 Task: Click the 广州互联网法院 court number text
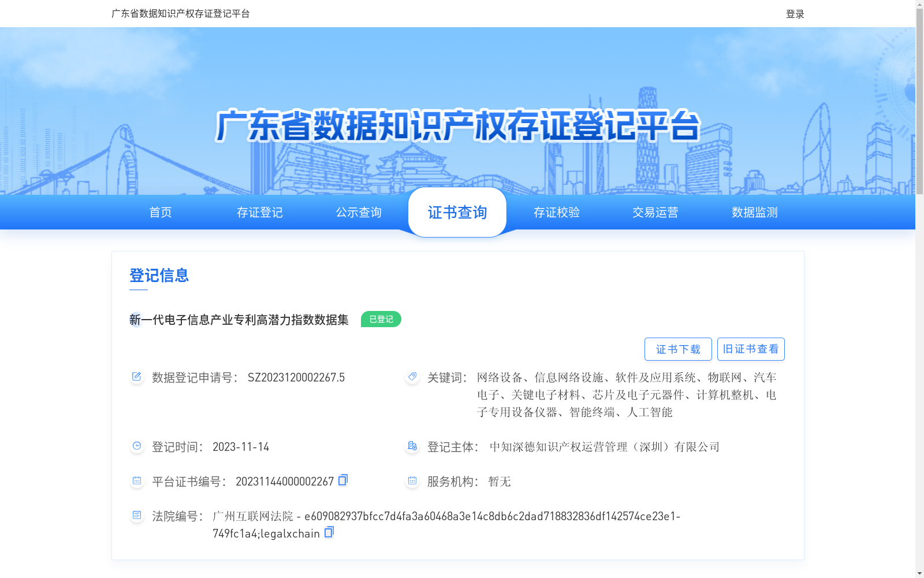pyautogui.click(x=446, y=525)
